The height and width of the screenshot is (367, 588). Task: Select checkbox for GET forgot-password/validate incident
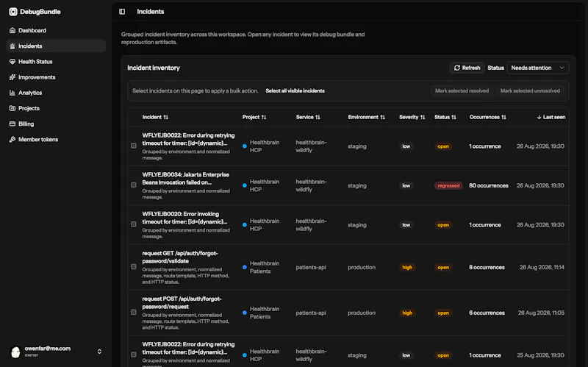tap(134, 267)
